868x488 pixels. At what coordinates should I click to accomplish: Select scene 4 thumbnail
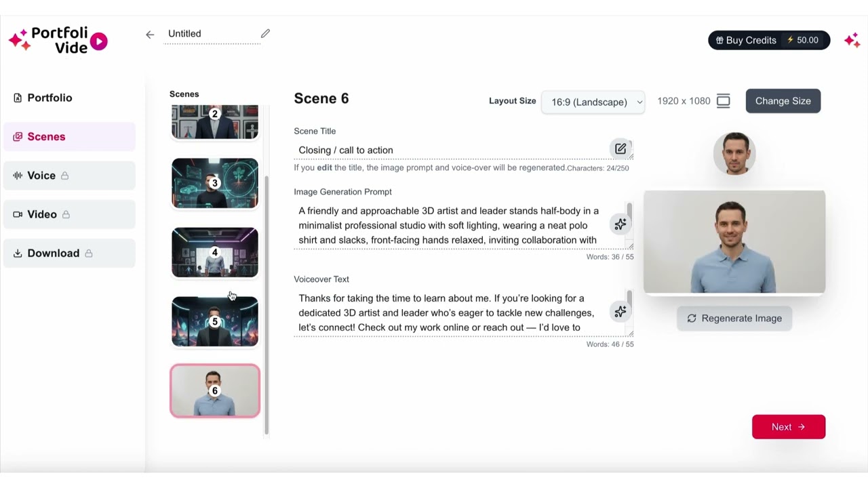pyautogui.click(x=215, y=252)
